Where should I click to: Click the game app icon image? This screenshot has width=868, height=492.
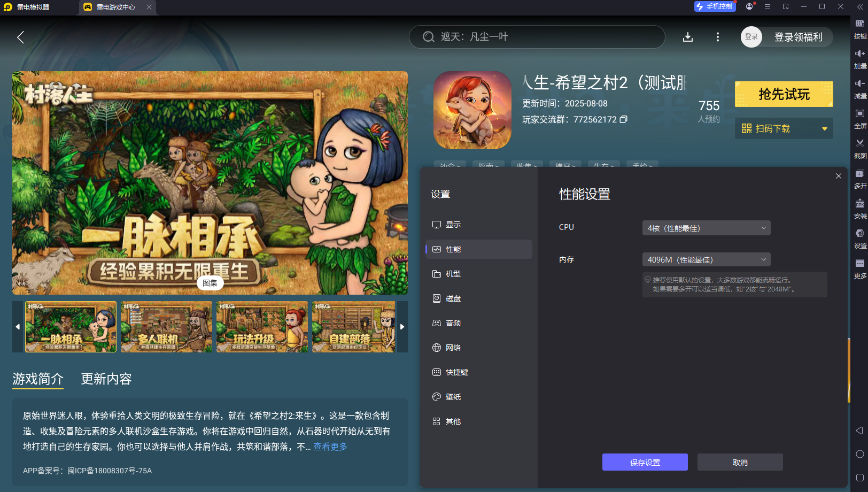(472, 110)
